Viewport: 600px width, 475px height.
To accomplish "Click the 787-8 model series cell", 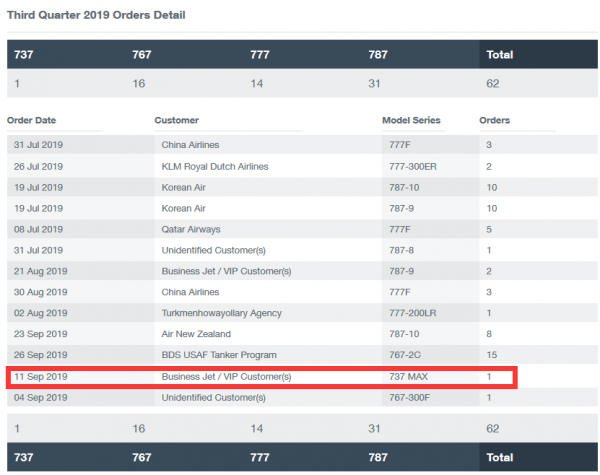I will pyautogui.click(x=403, y=250).
